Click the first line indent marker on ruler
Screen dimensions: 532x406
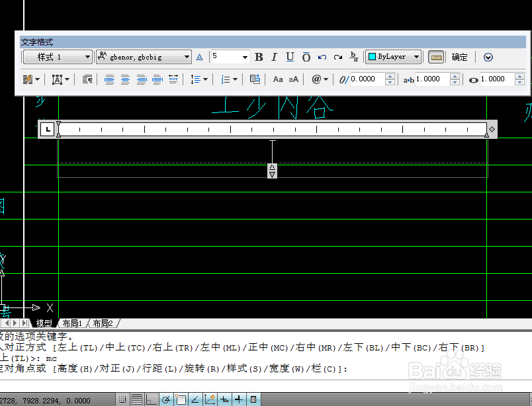pyautogui.click(x=58, y=124)
